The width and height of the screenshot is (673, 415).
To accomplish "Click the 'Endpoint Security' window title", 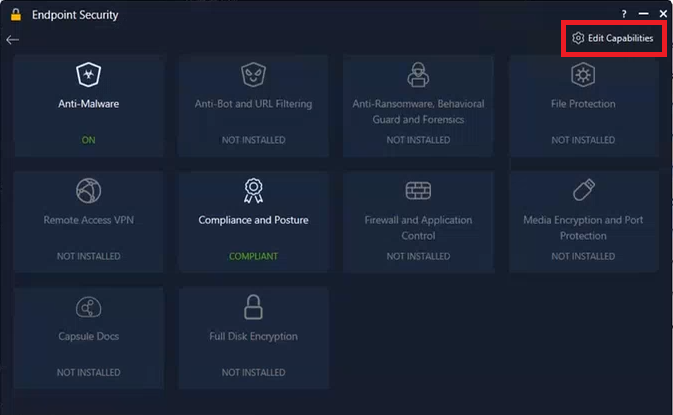I will [x=75, y=15].
